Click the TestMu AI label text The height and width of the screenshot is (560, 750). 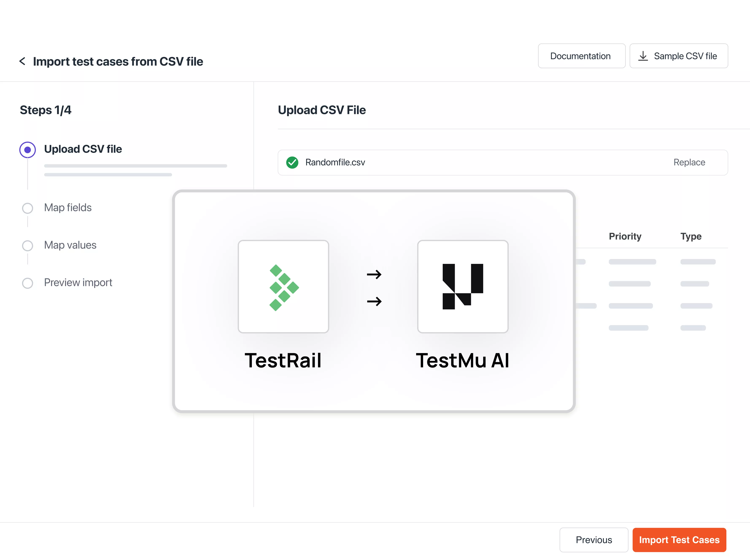coord(463,360)
